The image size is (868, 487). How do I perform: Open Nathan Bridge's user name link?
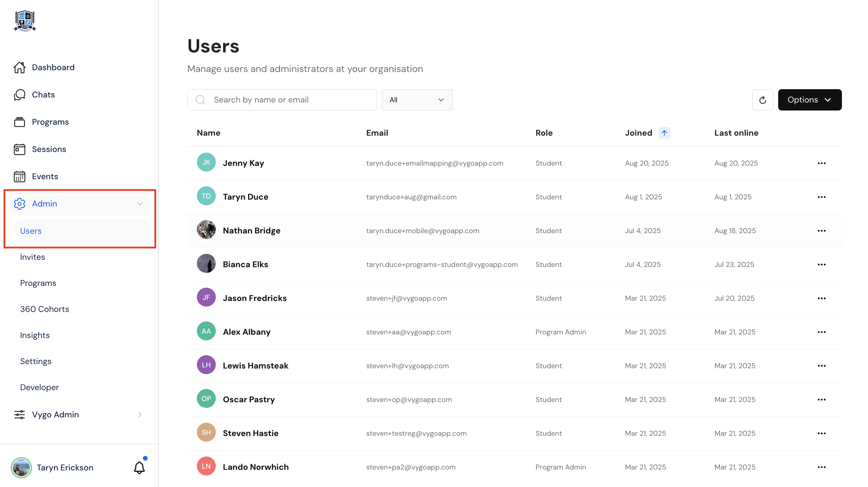click(251, 231)
